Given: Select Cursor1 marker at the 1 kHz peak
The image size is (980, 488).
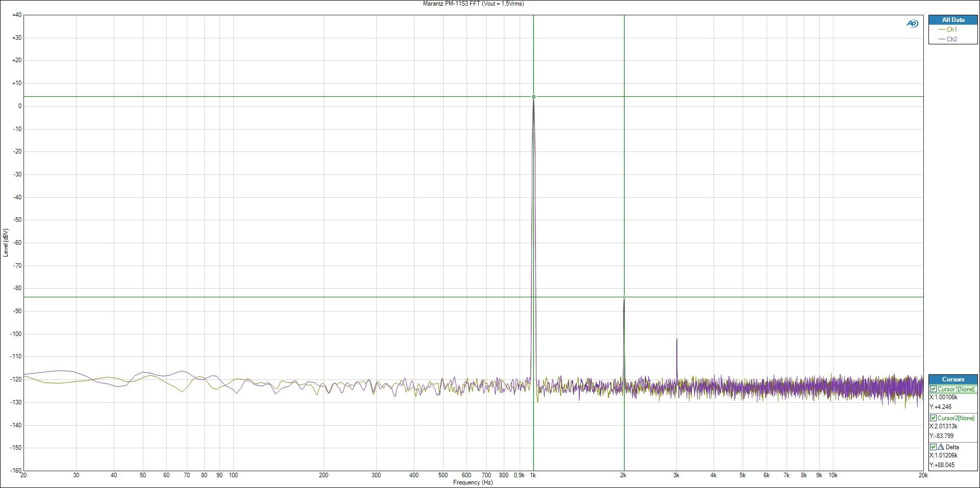Looking at the screenshot, I should click(x=533, y=96).
